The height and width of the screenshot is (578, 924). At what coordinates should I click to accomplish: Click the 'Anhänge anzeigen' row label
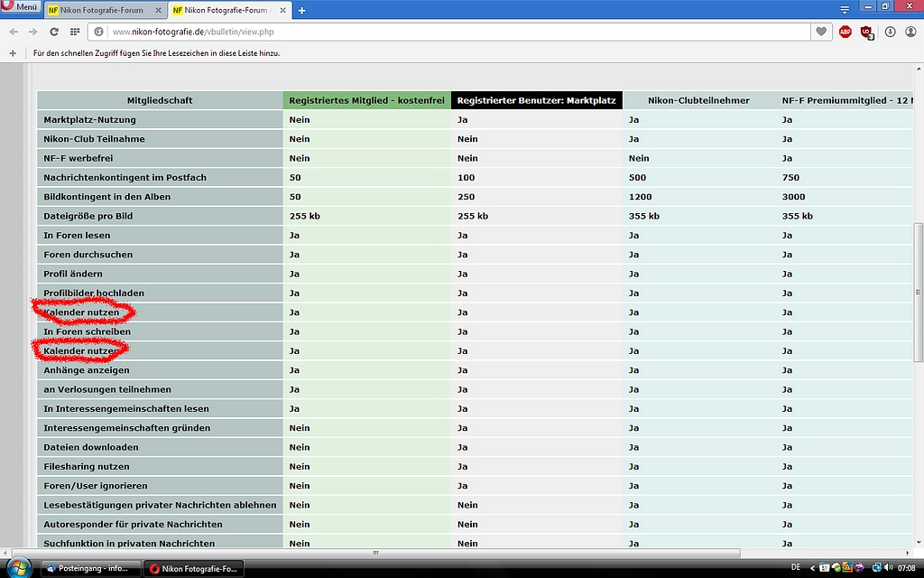[x=87, y=370]
